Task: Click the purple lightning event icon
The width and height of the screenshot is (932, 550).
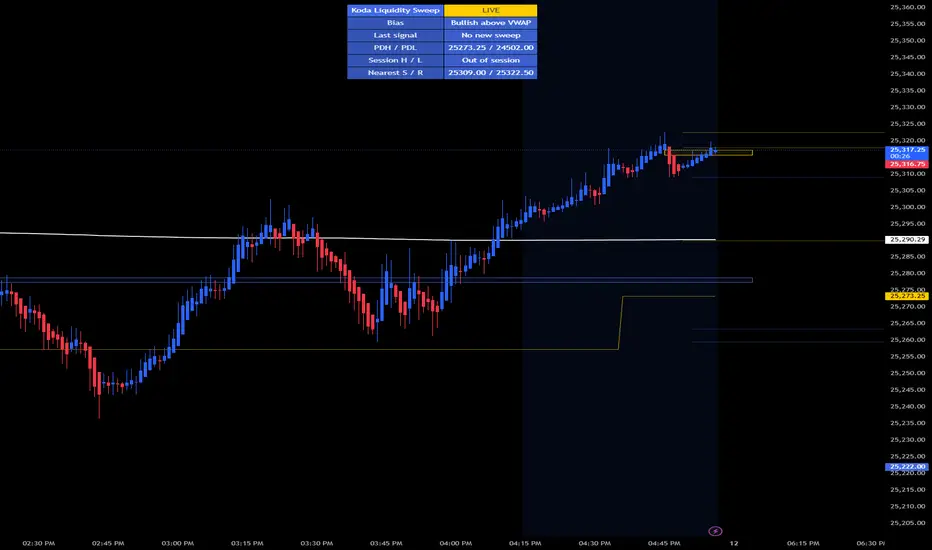Action: pos(715,531)
